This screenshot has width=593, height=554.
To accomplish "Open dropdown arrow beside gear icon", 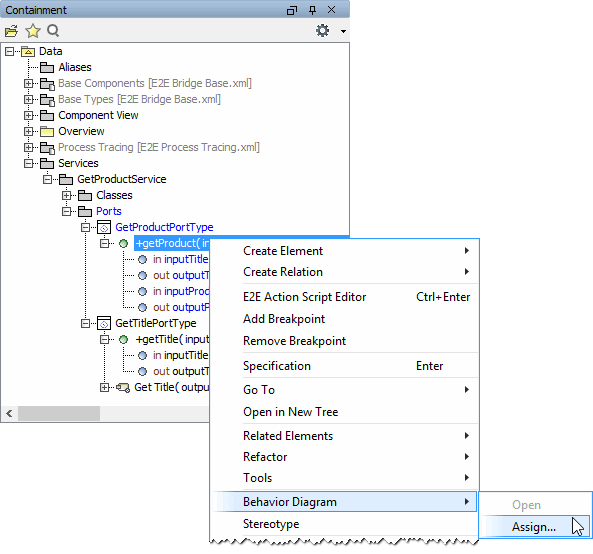I will (x=343, y=31).
